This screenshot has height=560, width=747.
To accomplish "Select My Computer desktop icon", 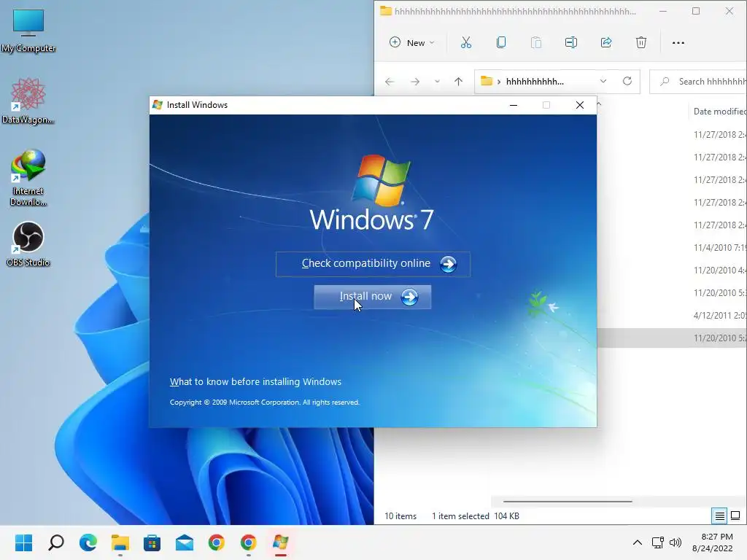I will [28, 31].
